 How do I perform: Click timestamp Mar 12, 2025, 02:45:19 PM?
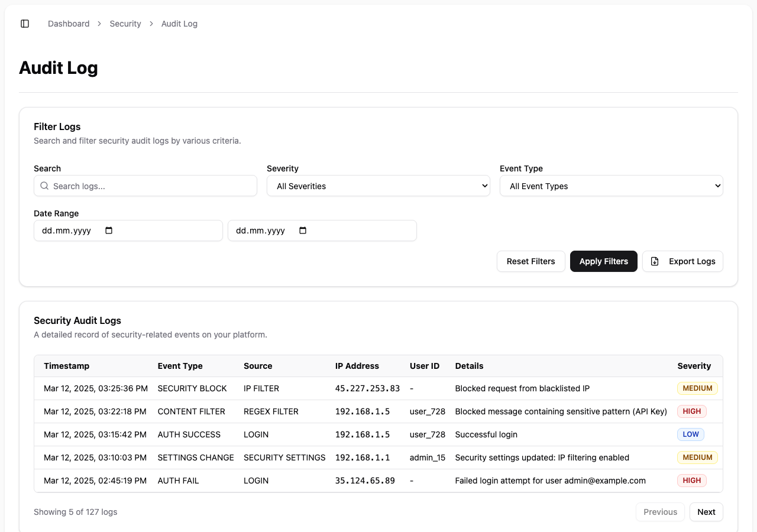(95, 481)
